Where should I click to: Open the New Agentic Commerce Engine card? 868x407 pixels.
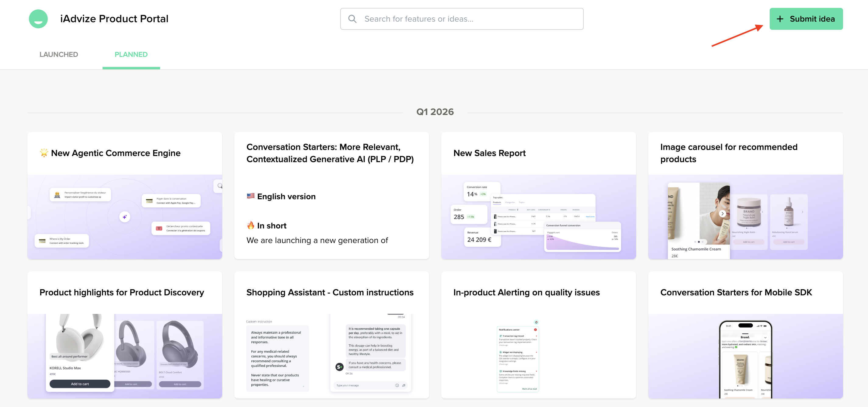point(116,153)
